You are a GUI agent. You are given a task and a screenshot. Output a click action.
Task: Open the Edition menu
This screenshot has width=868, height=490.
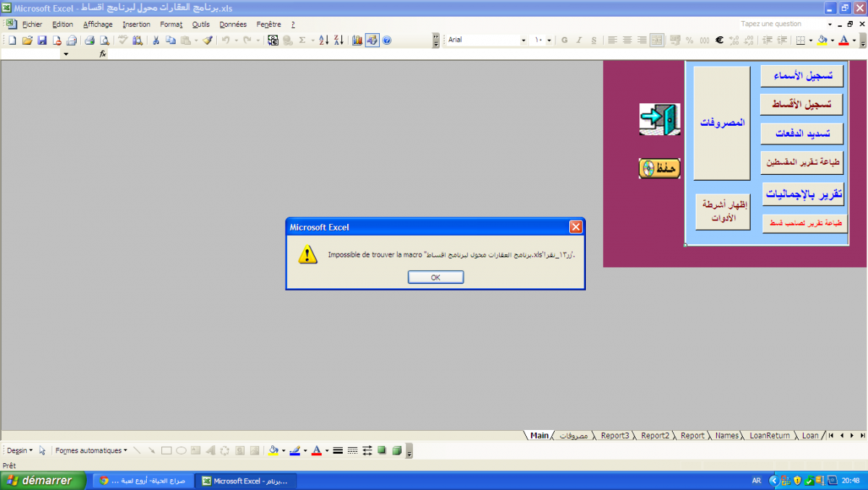pyautogui.click(x=62, y=24)
